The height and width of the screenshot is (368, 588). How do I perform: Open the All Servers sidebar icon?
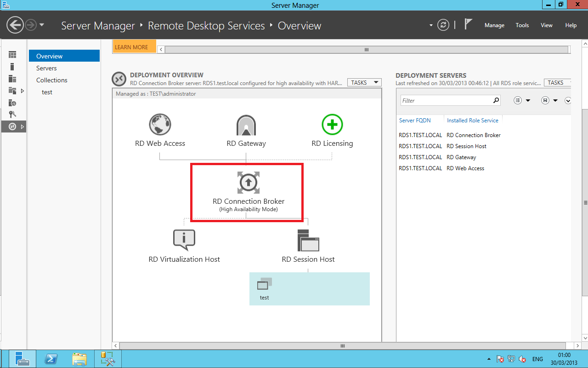click(x=12, y=79)
